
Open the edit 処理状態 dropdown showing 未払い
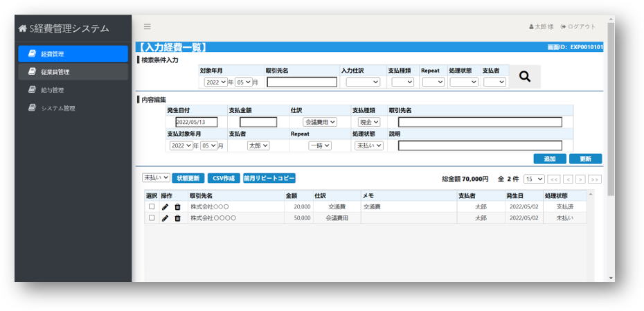pos(369,146)
